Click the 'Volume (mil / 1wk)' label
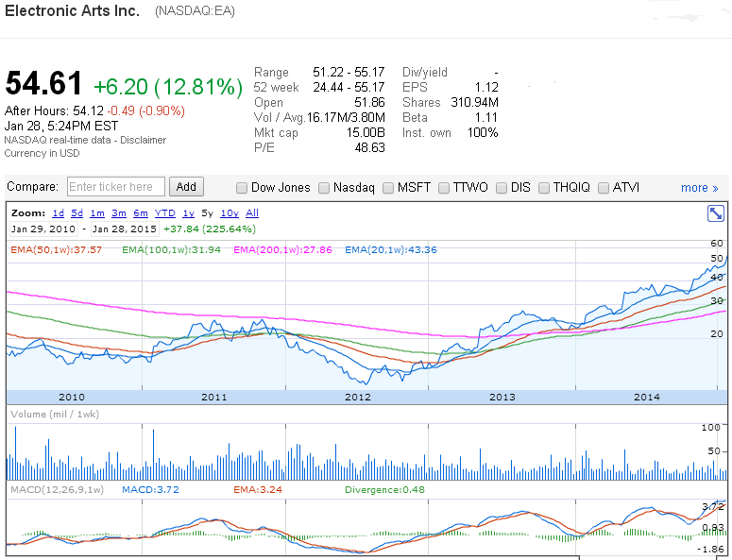 pos(55,414)
